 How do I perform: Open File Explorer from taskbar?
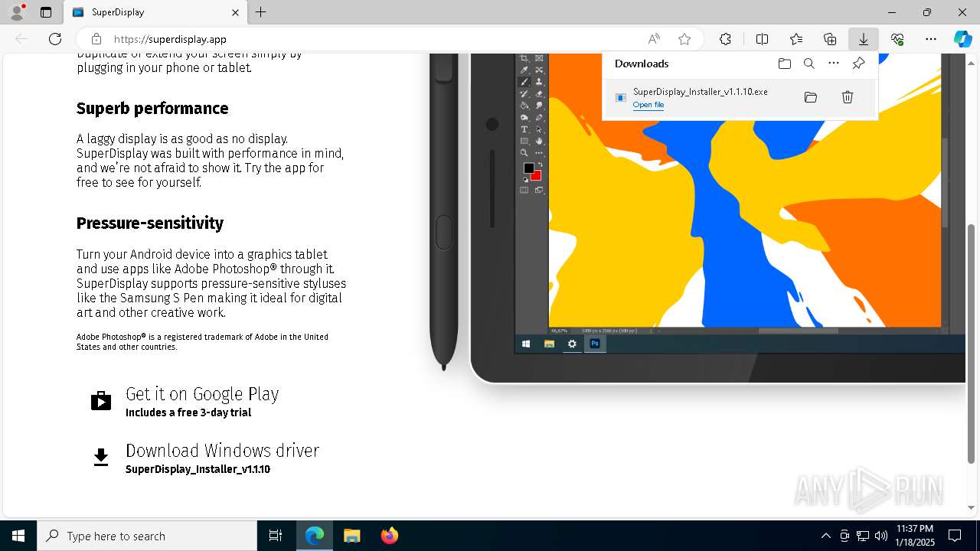tap(352, 536)
